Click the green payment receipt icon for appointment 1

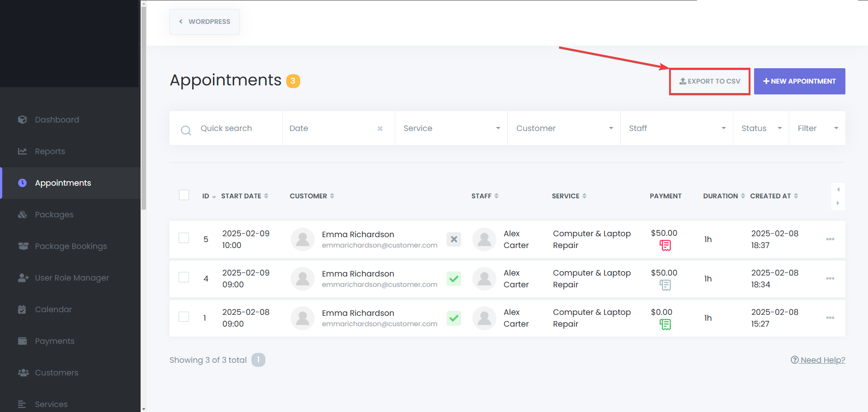click(x=665, y=324)
